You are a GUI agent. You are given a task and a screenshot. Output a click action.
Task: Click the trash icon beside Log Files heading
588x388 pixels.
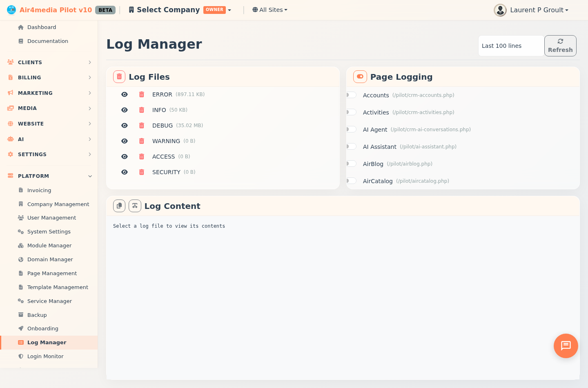[119, 76]
